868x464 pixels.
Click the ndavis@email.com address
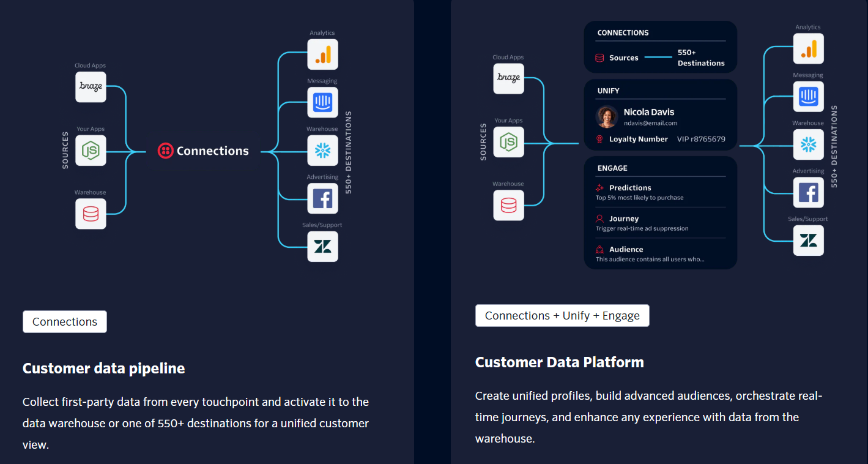[x=650, y=123]
